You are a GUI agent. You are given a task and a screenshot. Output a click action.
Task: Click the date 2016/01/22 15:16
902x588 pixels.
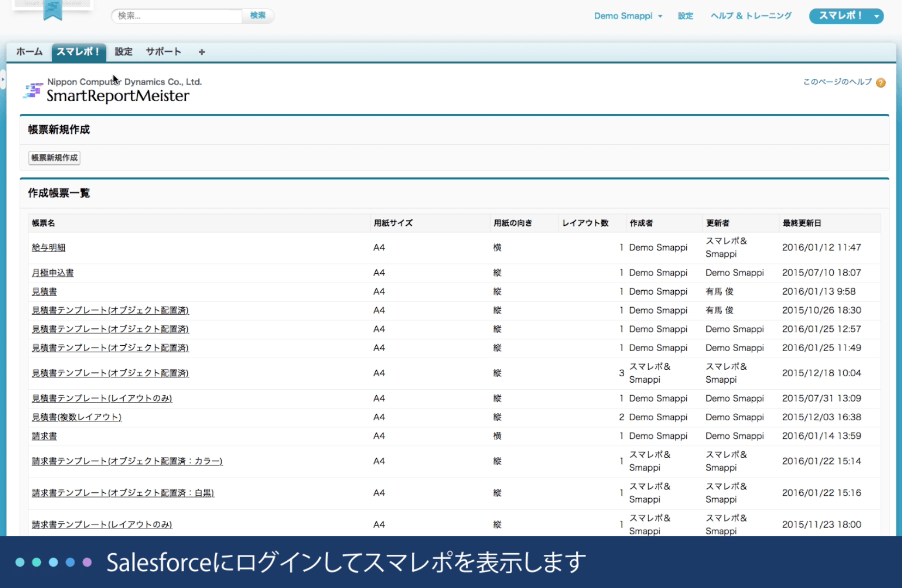click(x=821, y=493)
